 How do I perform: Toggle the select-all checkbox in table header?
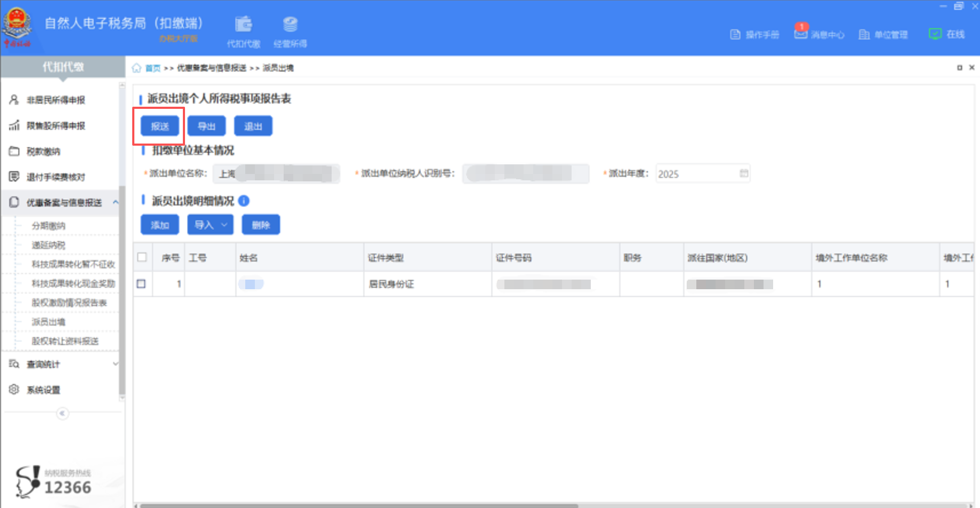click(x=142, y=257)
